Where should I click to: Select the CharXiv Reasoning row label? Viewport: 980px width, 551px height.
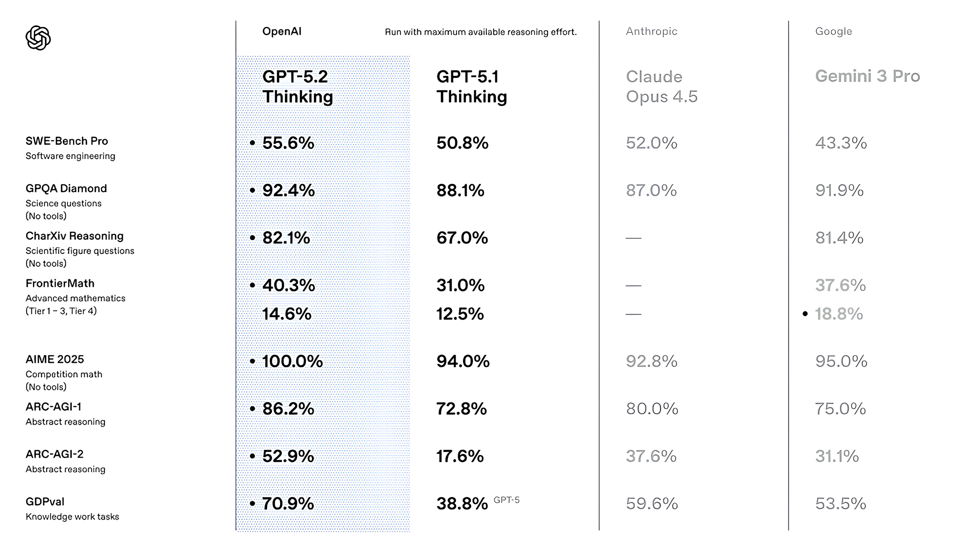tap(74, 236)
